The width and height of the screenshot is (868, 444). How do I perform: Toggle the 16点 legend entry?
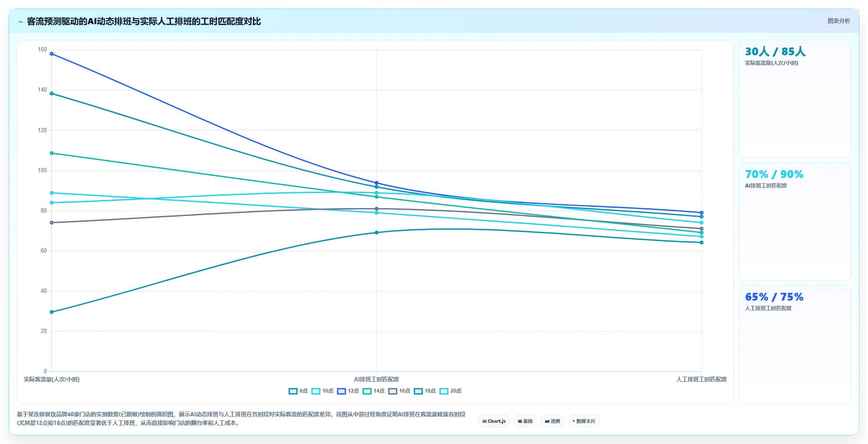tap(399, 391)
